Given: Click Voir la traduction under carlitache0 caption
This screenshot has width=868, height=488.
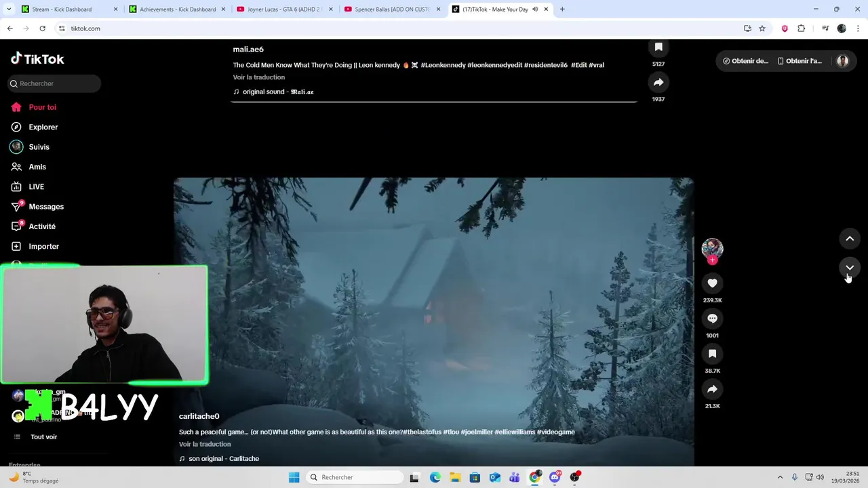Looking at the screenshot, I should (205, 444).
